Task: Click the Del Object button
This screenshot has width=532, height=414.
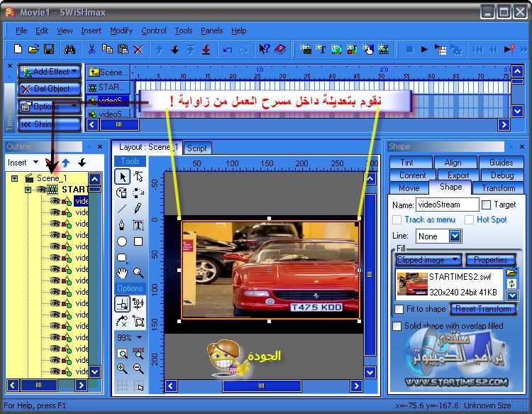Action: point(50,89)
